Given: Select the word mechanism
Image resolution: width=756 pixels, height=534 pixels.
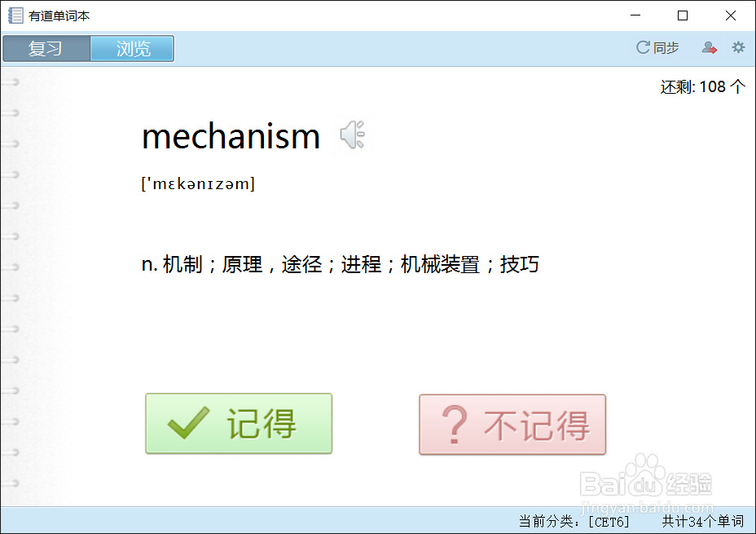Looking at the screenshot, I should click(x=231, y=136).
